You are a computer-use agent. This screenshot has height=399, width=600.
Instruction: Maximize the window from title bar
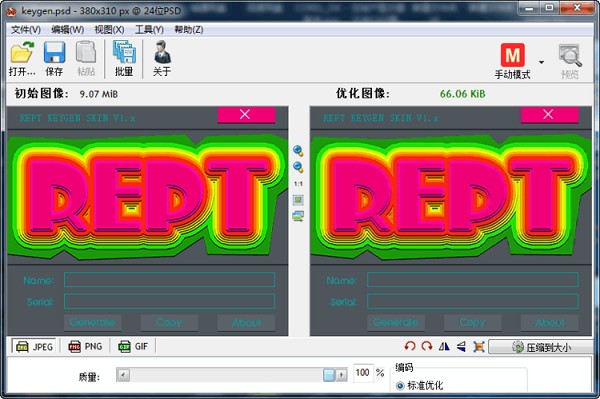tap(550, 8)
